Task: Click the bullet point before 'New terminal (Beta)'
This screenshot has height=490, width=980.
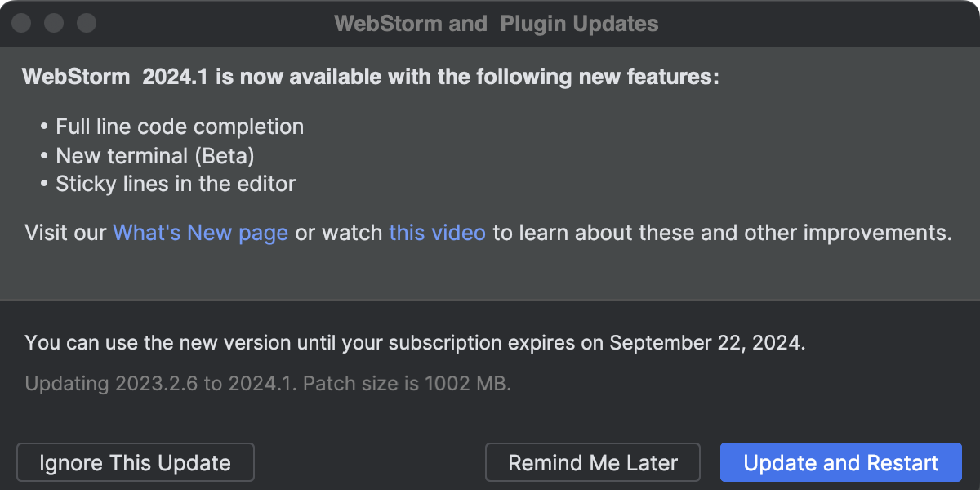Action: (x=45, y=155)
